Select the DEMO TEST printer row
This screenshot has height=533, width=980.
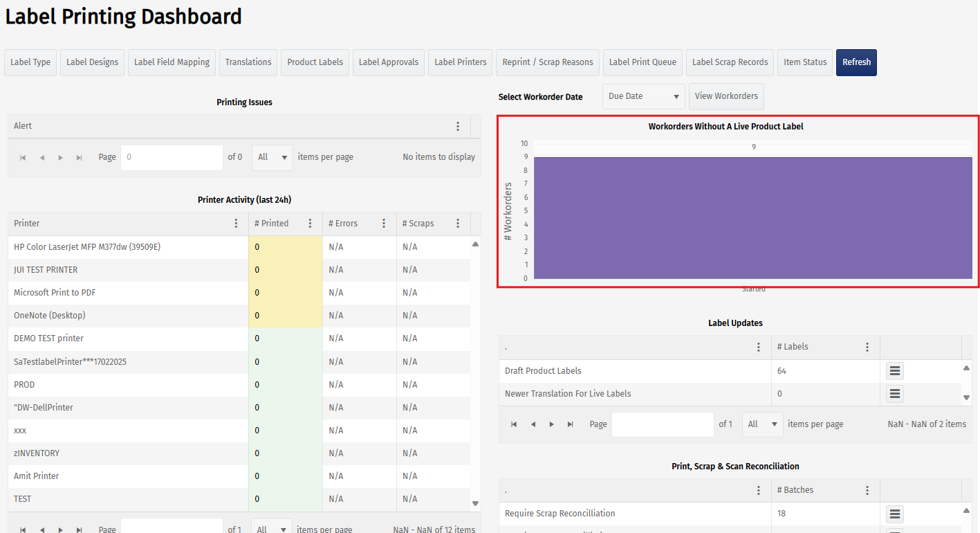239,338
